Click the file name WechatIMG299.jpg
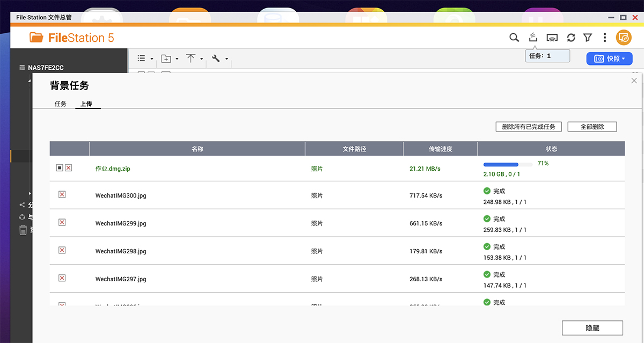 tap(121, 223)
